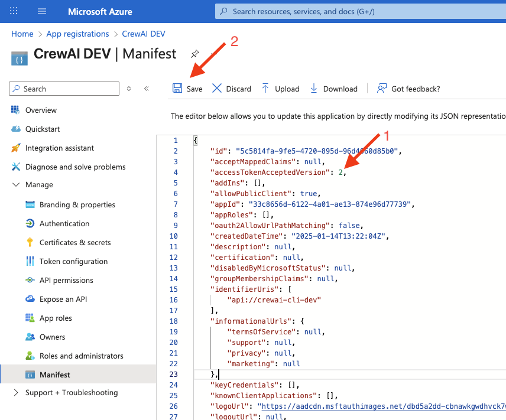Navigate to App registrations breadcrumb link

point(77,34)
